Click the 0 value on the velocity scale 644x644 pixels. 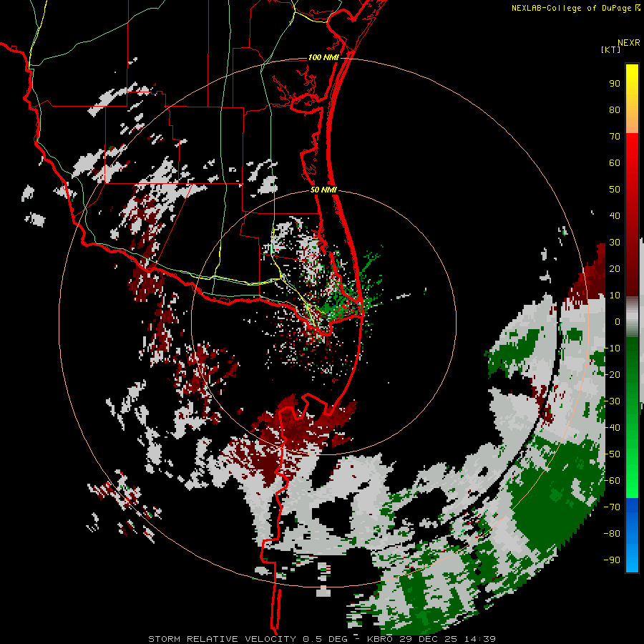(618, 321)
